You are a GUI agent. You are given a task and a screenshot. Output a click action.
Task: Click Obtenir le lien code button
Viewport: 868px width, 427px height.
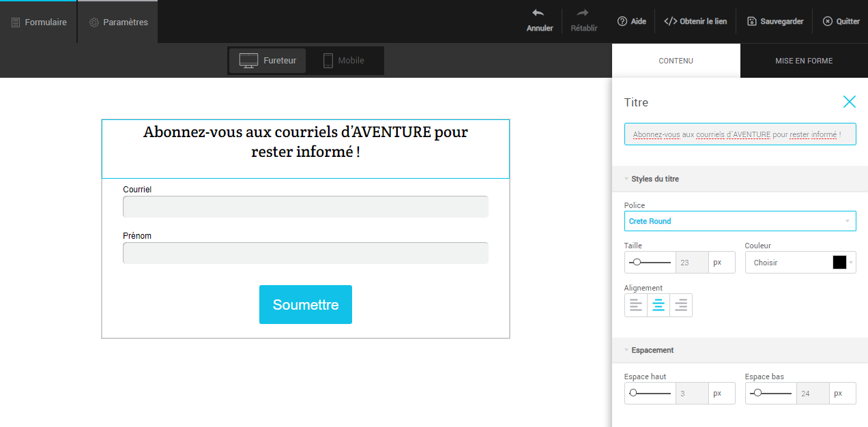tap(695, 21)
